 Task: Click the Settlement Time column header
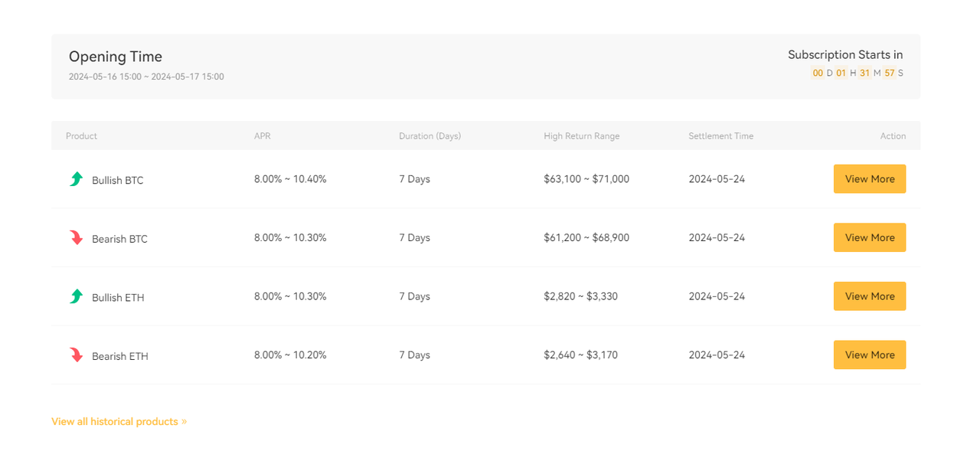pyautogui.click(x=720, y=136)
